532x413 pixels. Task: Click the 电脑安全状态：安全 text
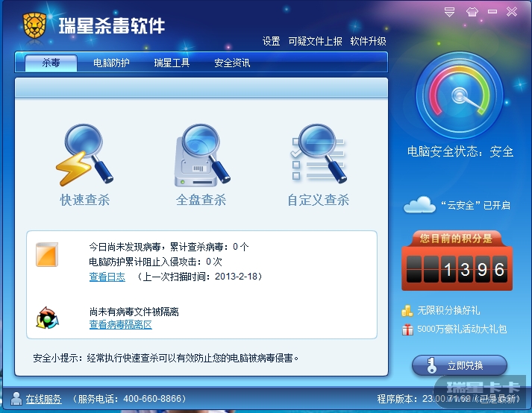pyautogui.click(x=460, y=151)
